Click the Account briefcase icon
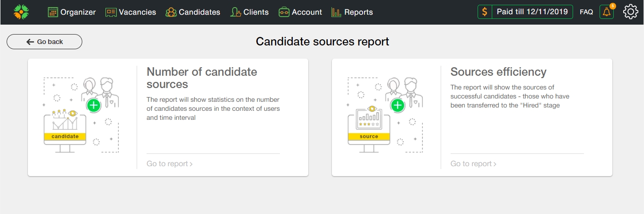Viewport: 644px width, 214px height. click(284, 12)
